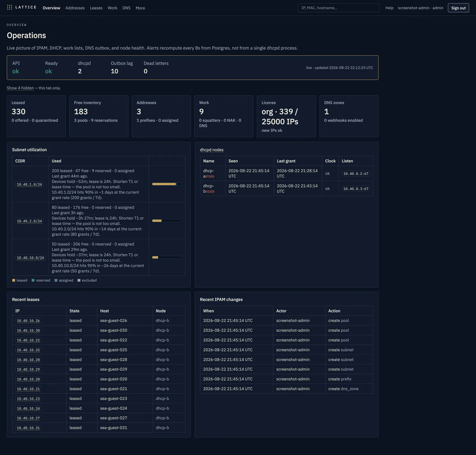Viewport: 476px width, 455px height.
Task: Open the Overview tab
Action: click(x=51, y=8)
